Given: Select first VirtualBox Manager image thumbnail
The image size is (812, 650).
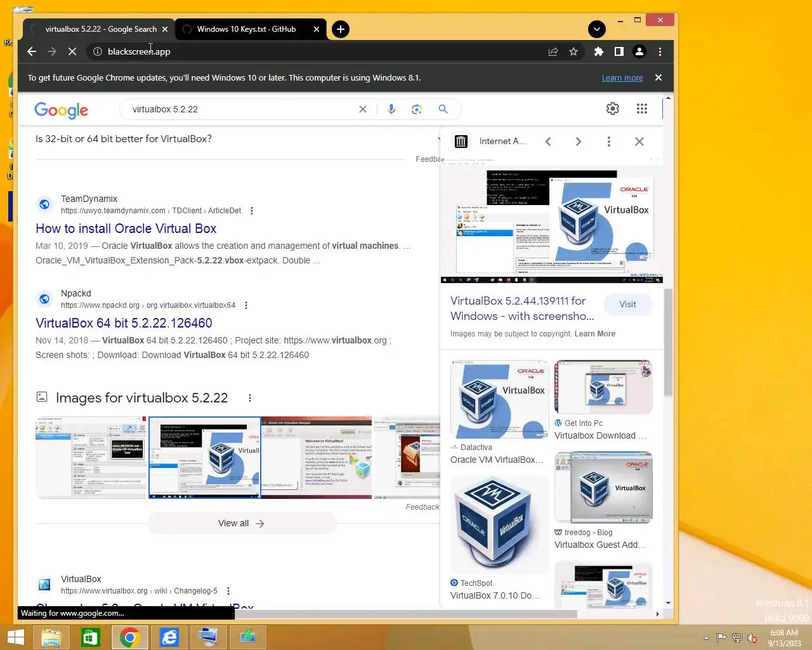Looking at the screenshot, I should (x=91, y=458).
